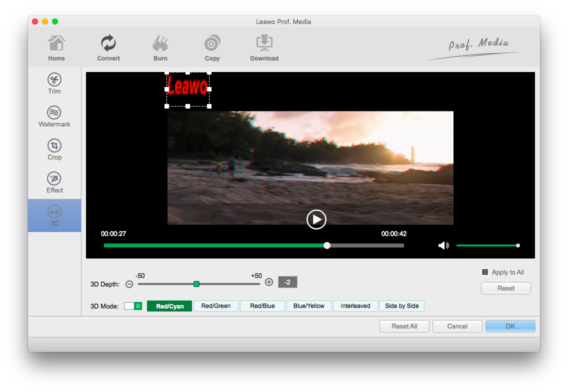
Task: Select the 3D editing tab
Action: (54, 215)
